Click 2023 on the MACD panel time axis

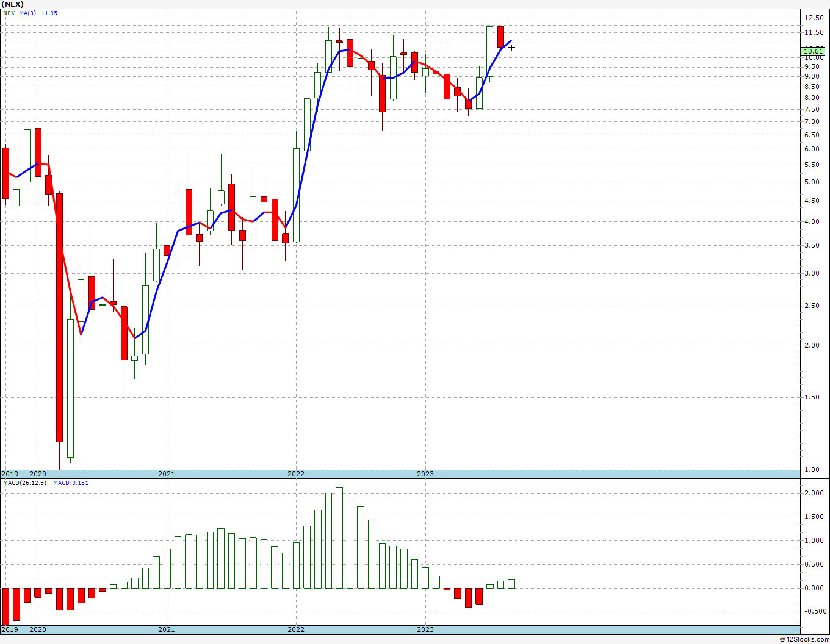tap(425, 630)
